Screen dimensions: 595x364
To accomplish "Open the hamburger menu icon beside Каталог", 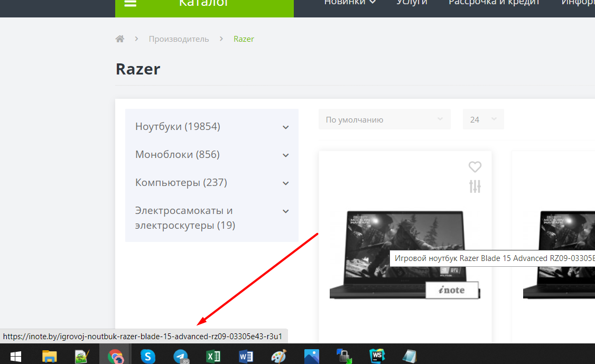I will click(130, 3).
